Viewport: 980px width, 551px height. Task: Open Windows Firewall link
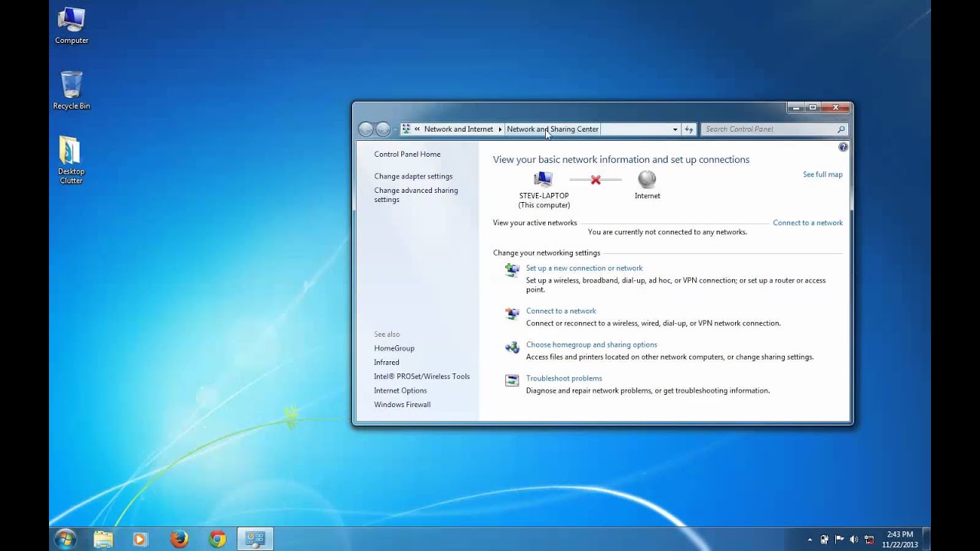402,405
